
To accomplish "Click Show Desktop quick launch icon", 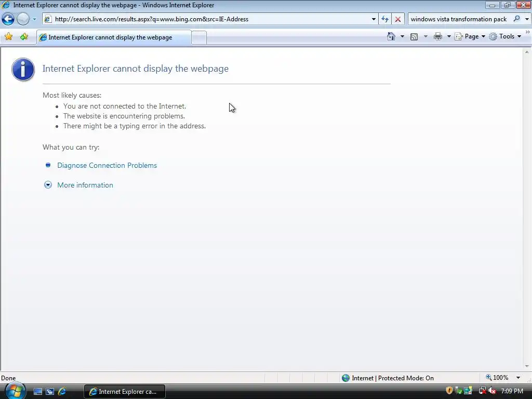I will coord(37,392).
